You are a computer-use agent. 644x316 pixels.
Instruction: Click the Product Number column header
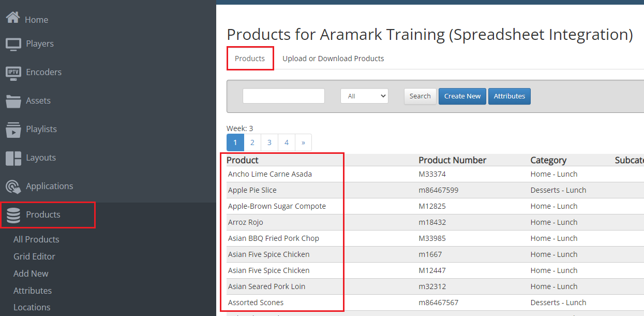[x=453, y=160]
